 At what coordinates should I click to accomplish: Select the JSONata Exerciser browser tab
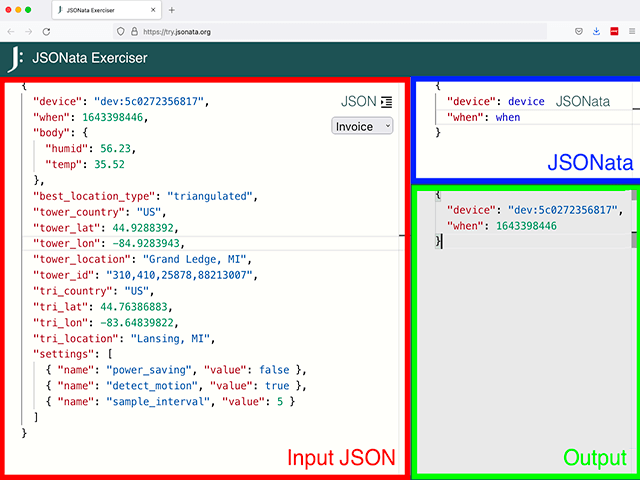[x=107, y=10]
